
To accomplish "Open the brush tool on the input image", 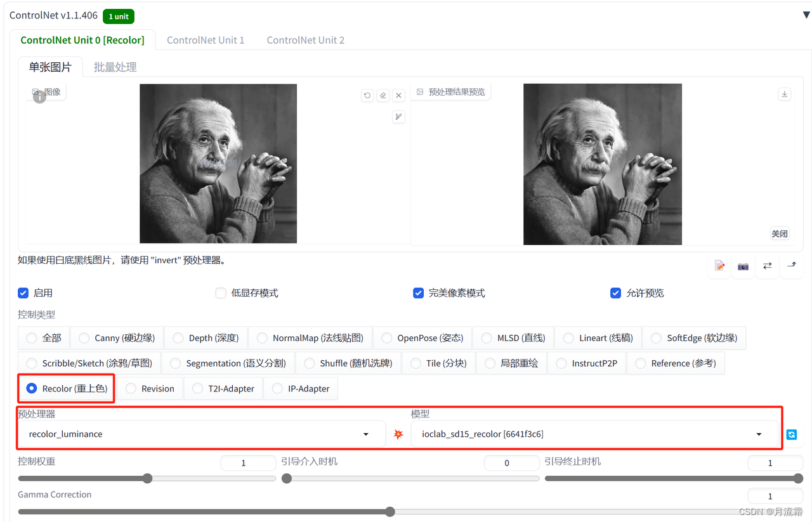I will pyautogui.click(x=398, y=117).
